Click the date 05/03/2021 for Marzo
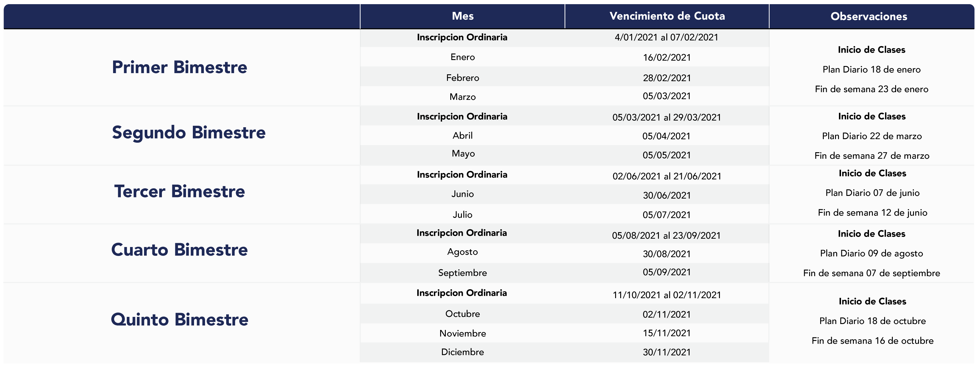 click(x=667, y=96)
